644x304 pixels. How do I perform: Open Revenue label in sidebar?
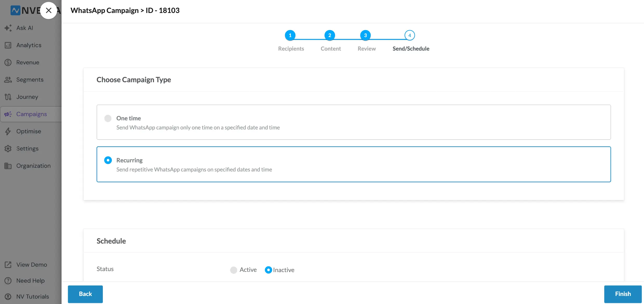pyautogui.click(x=28, y=62)
